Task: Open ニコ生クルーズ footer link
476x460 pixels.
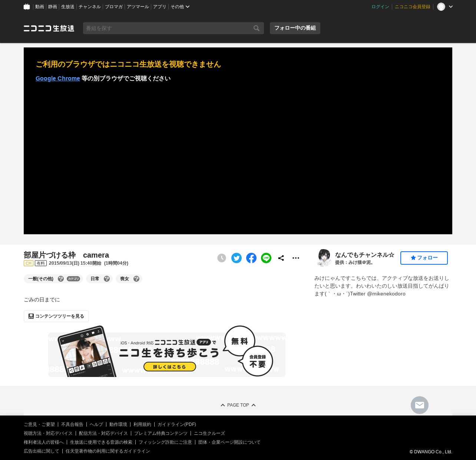Action: (209, 433)
